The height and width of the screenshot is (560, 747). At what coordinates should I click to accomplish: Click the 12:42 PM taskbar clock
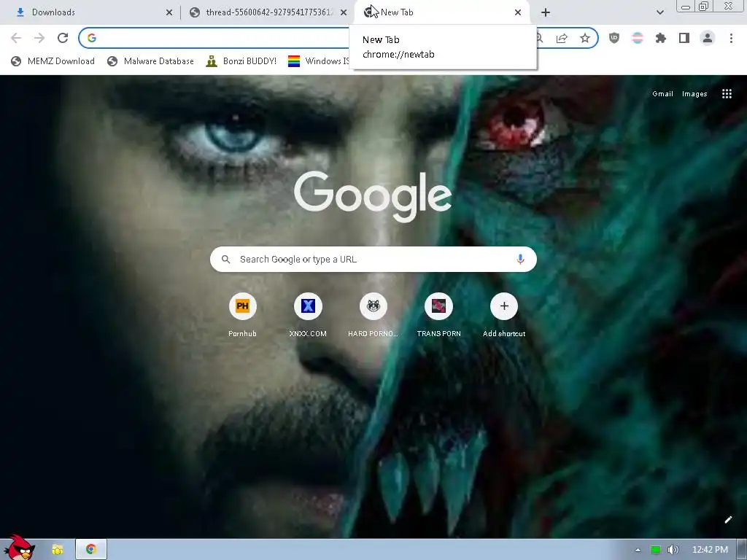710,550
